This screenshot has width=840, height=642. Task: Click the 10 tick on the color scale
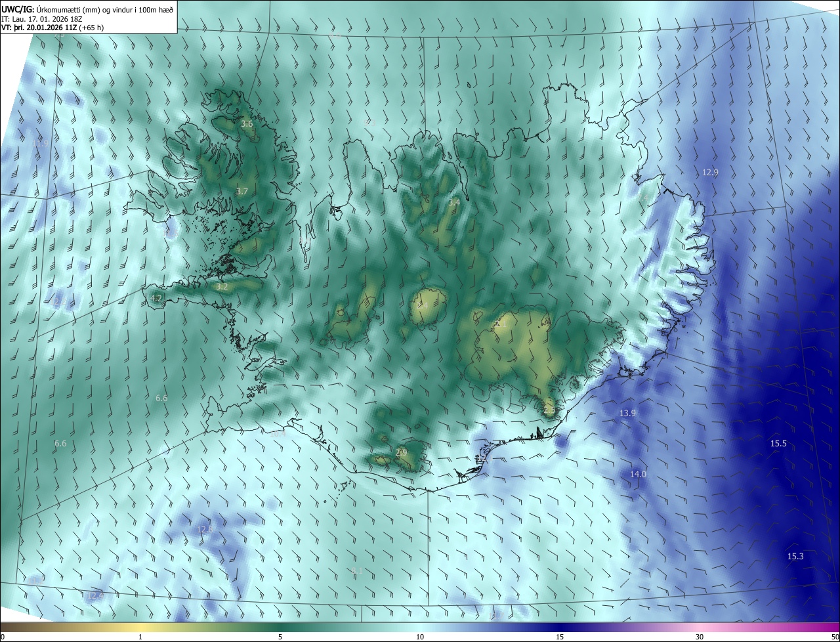coord(420,637)
